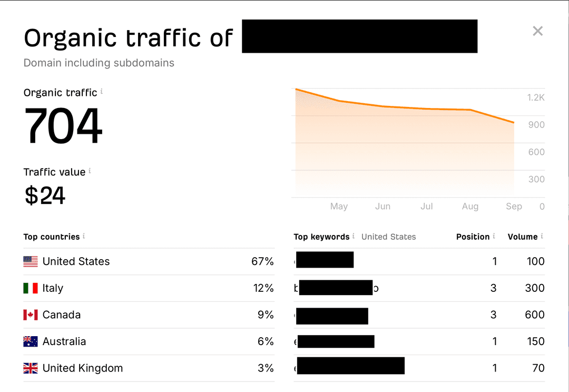The width and height of the screenshot is (569, 392).
Task: Click info icon beside Organic traffic
Action: click(x=102, y=92)
